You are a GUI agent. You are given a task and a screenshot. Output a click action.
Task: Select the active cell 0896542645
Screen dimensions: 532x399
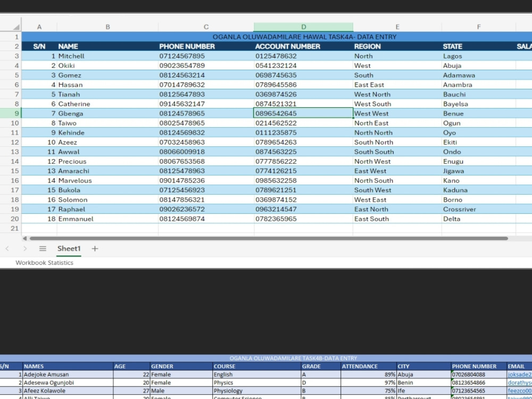303,113
